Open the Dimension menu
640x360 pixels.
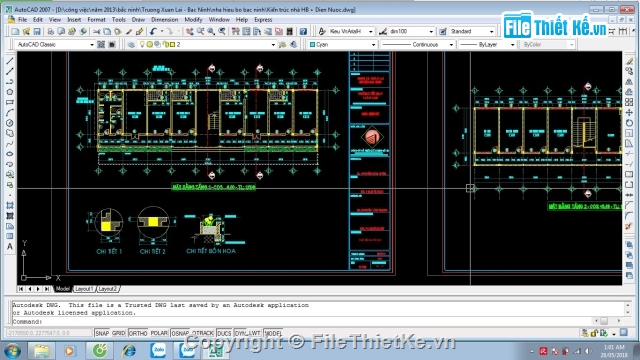pyautogui.click(x=164, y=20)
